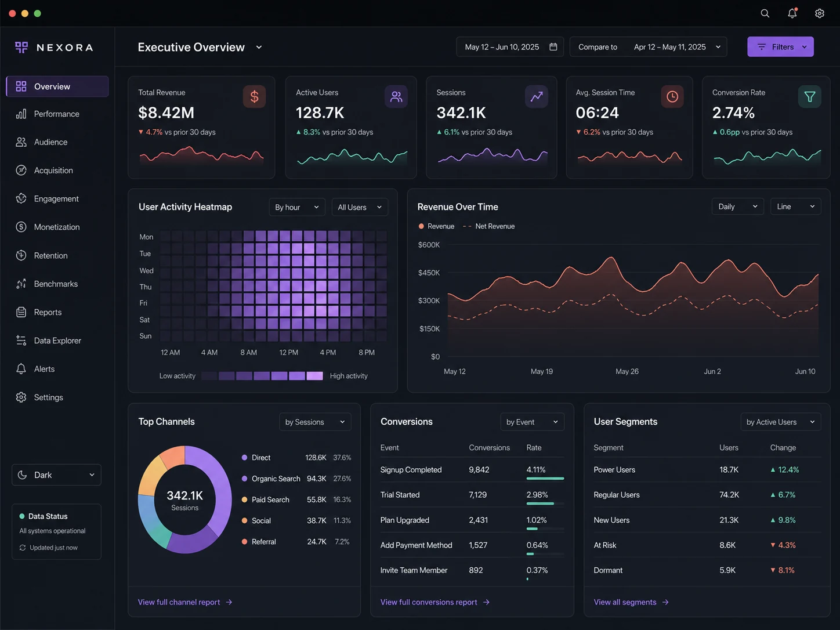
Task: Toggle the Revenue series legend
Action: click(436, 226)
